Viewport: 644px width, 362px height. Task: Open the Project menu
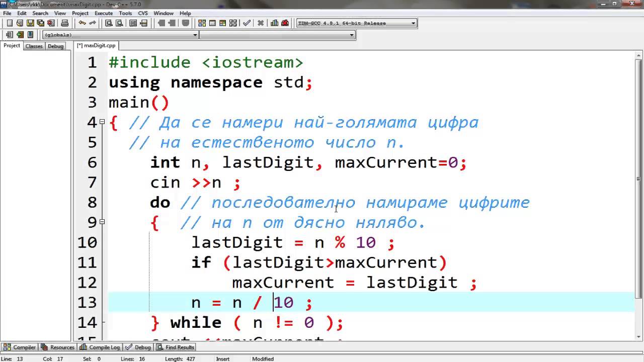(80, 13)
